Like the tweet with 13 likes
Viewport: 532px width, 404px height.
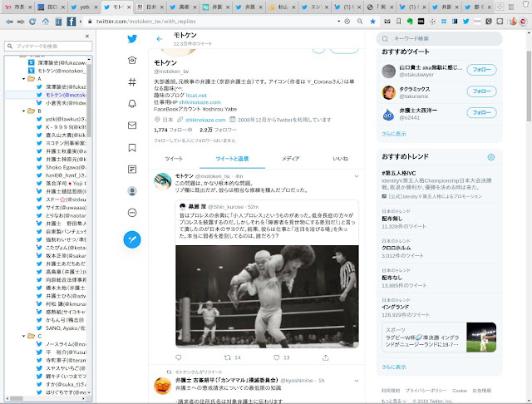click(277, 357)
